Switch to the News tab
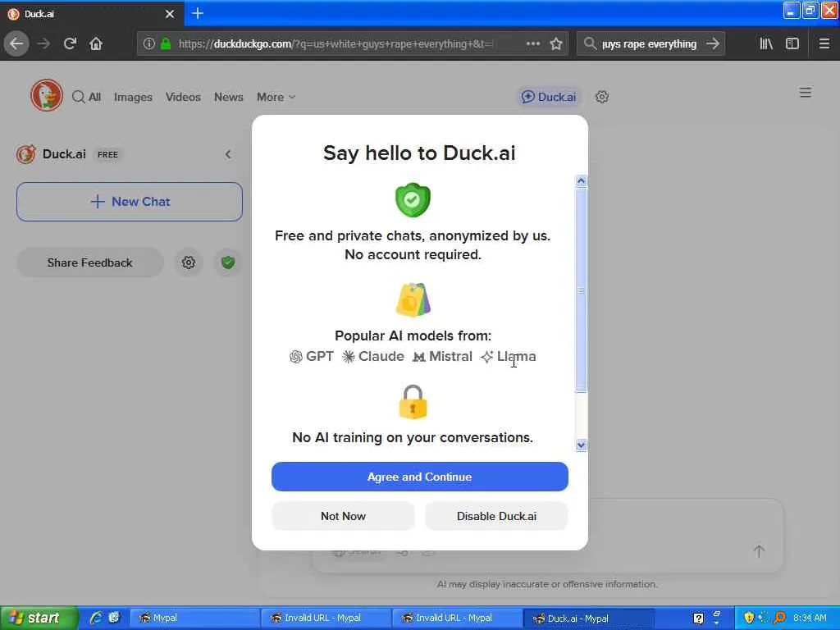 pyautogui.click(x=229, y=97)
